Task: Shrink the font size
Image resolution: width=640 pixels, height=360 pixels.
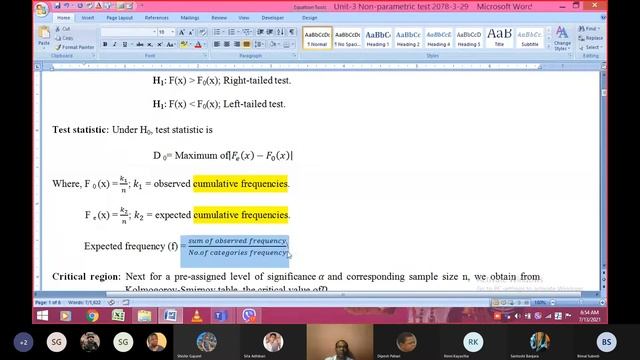Action: pyautogui.click(x=191, y=32)
